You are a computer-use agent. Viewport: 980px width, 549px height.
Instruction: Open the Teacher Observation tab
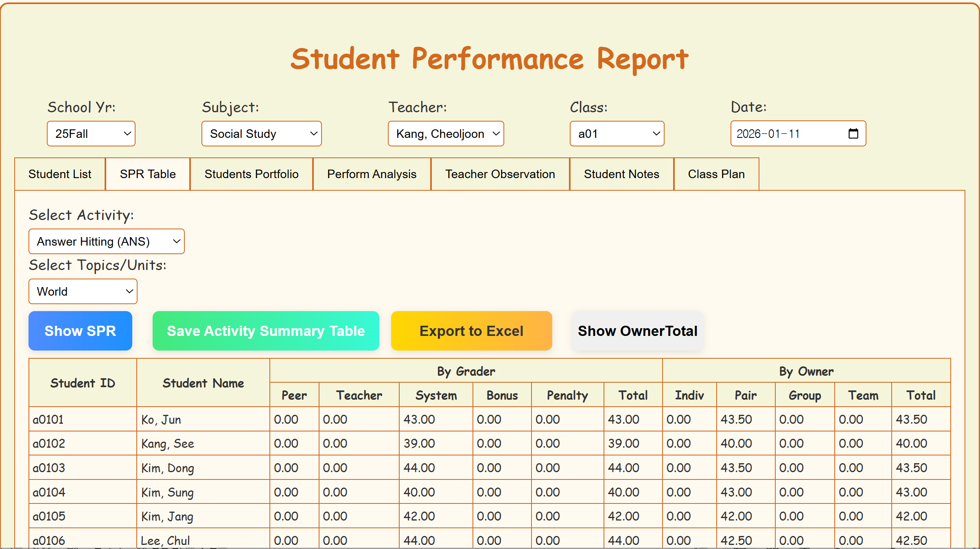[500, 174]
